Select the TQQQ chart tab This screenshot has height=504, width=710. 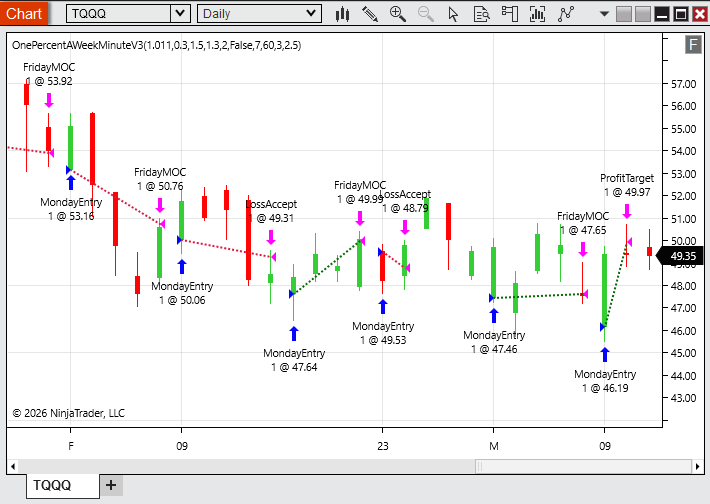pyautogui.click(x=62, y=485)
